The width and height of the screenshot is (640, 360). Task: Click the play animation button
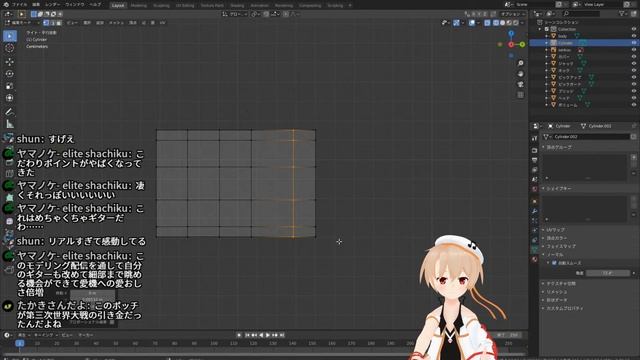click(268, 335)
